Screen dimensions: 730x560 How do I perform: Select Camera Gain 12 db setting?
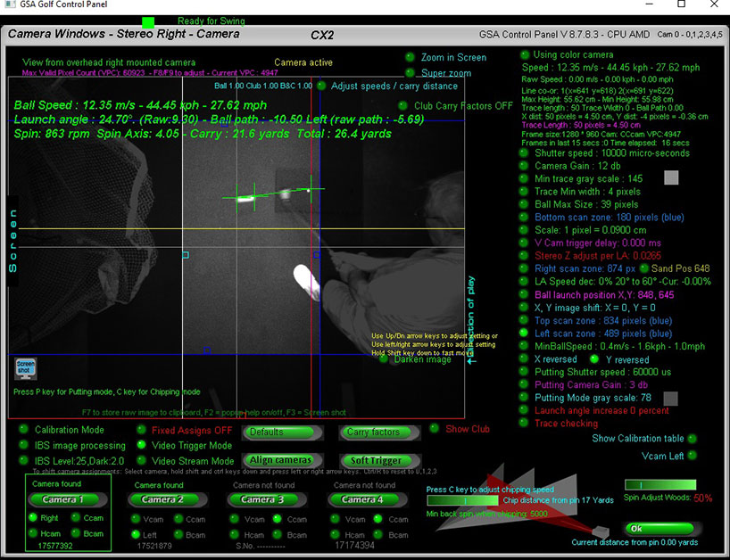pos(524,166)
